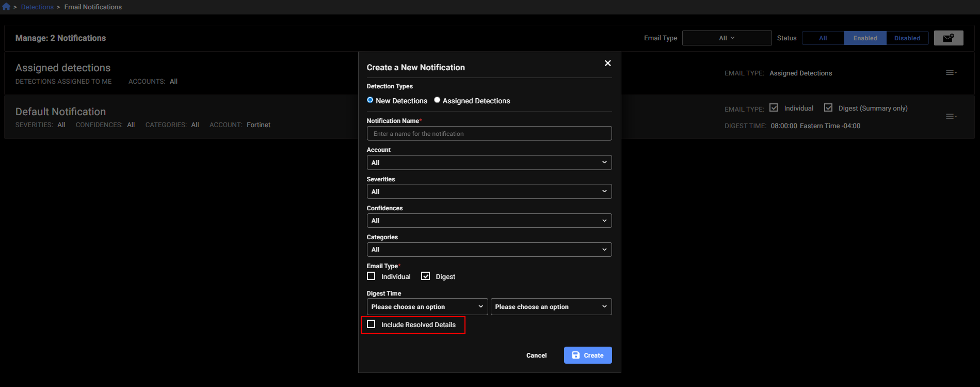Expand the Account dropdown

[489, 163]
